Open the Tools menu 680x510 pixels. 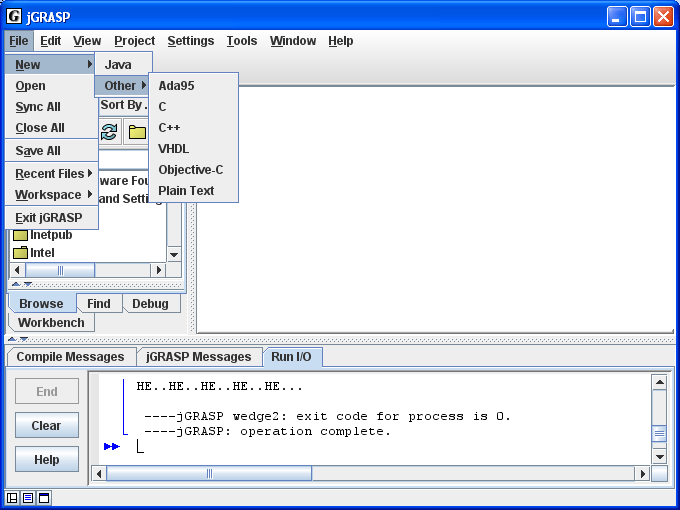tap(242, 41)
